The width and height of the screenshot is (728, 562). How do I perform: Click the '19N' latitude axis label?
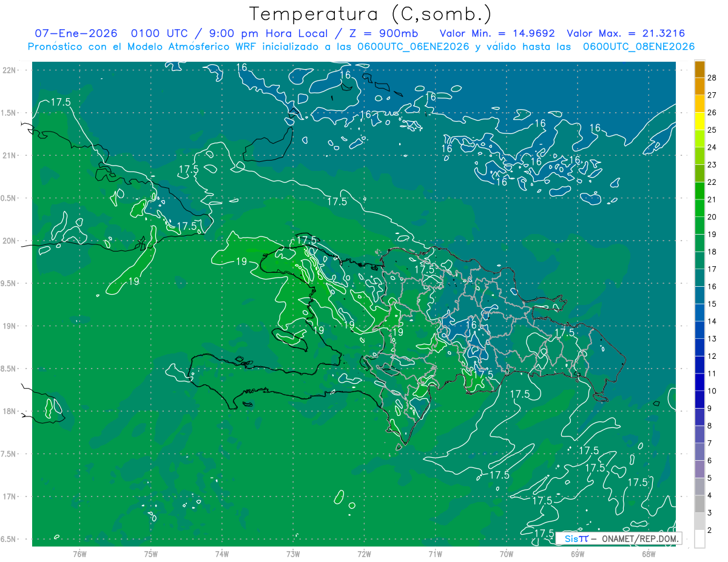(9, 326)
